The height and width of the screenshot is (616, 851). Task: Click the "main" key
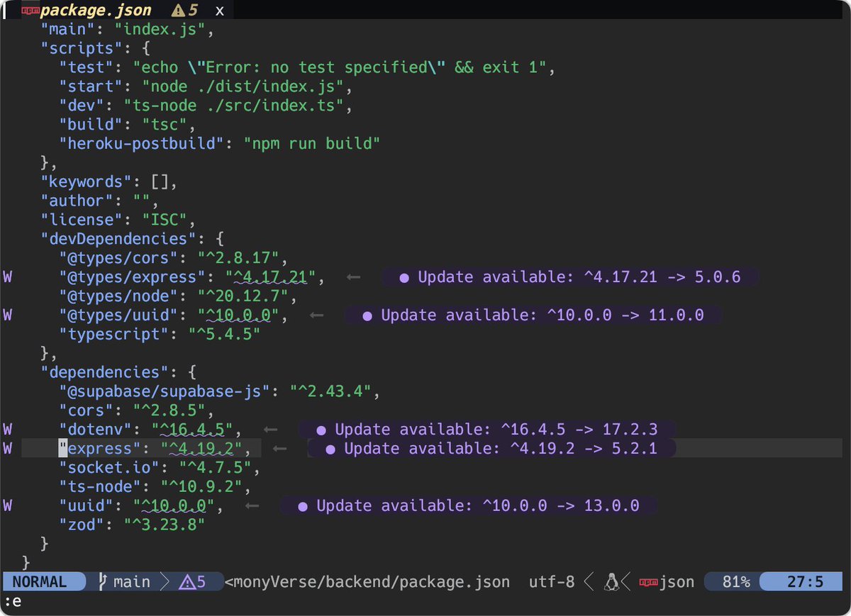tap(68, 29)
